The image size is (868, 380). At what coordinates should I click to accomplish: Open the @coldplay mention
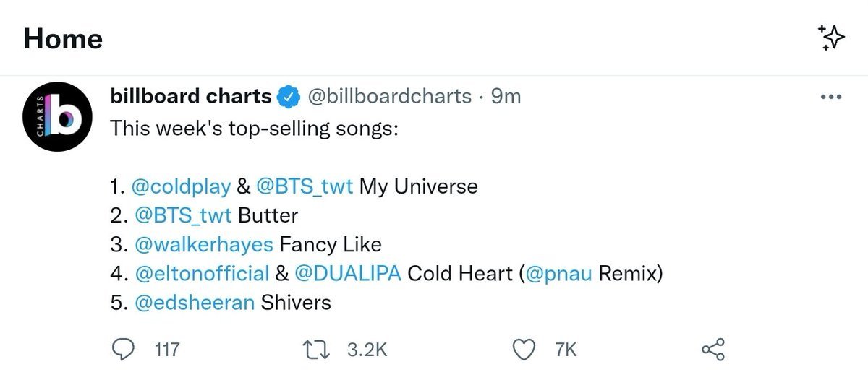[182, 186]
